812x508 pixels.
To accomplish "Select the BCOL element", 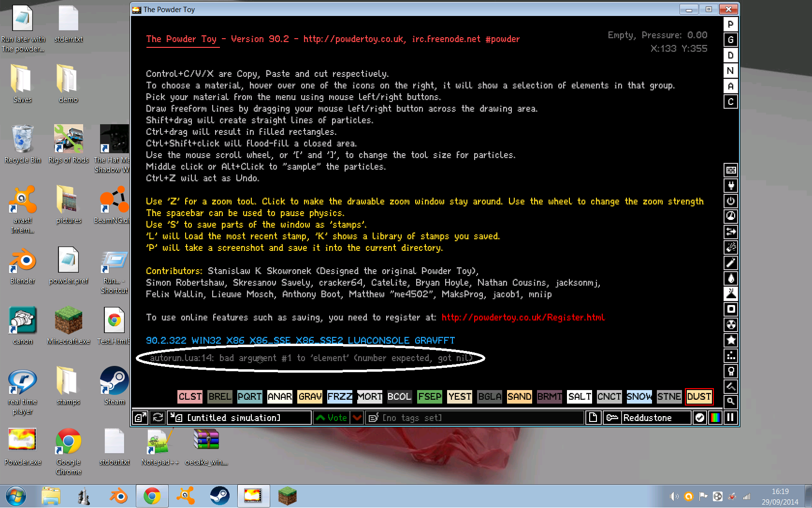I will (400, 397).
